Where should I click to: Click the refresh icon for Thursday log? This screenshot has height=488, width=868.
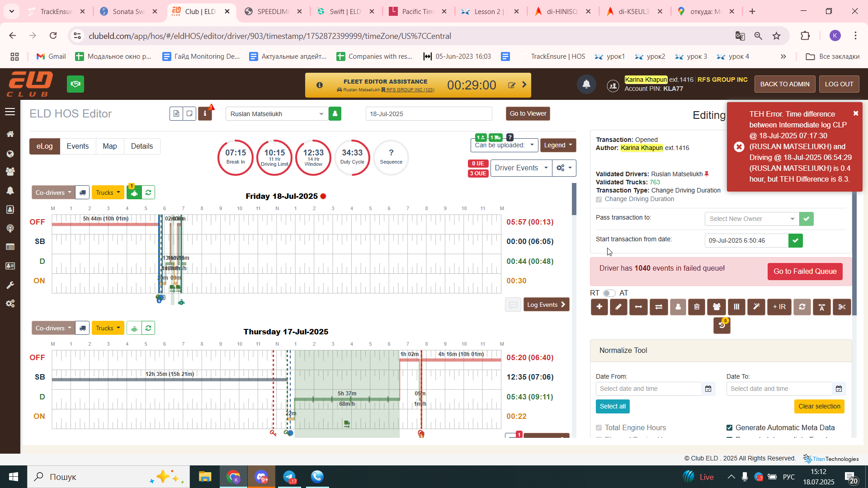pos(148,328)
